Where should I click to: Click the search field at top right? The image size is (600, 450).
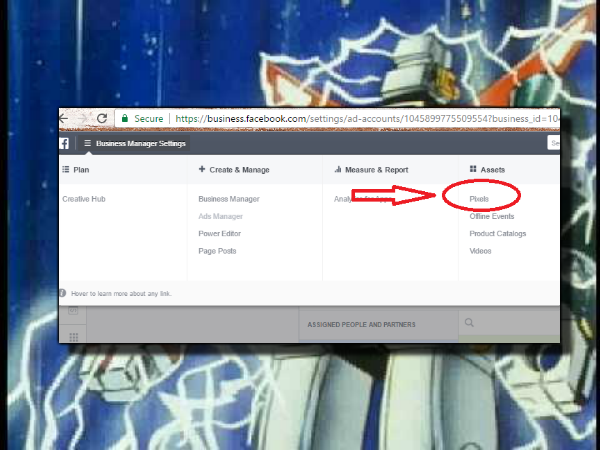click(554, 143)
